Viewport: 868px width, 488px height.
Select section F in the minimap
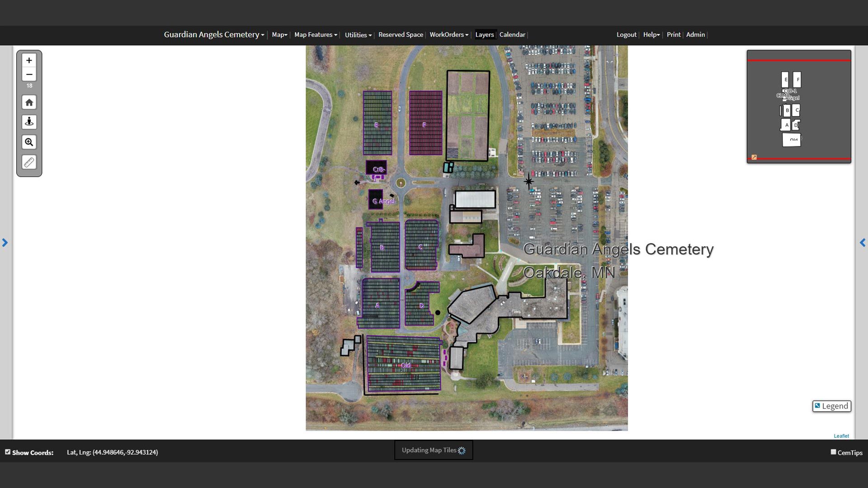pyautogui.click(x=797, y=80)
